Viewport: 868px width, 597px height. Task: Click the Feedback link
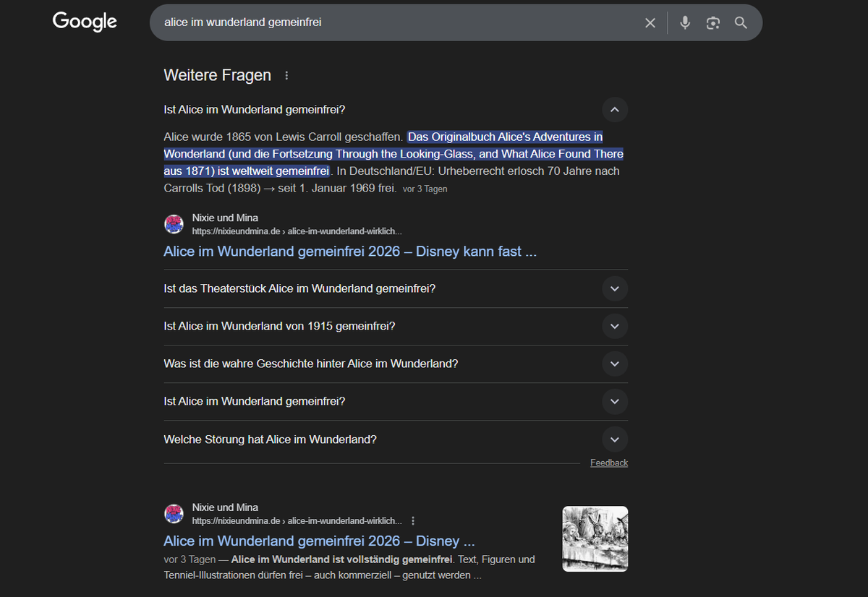point(609,463)
